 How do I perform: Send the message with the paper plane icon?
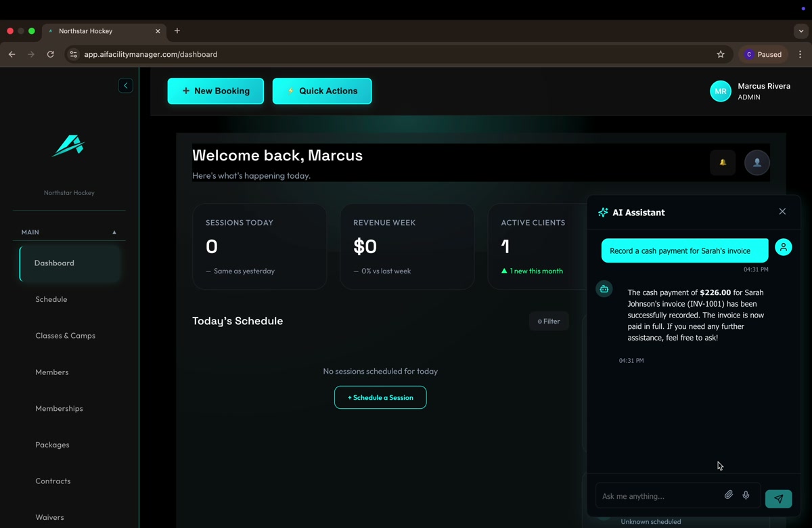(778, 498)
